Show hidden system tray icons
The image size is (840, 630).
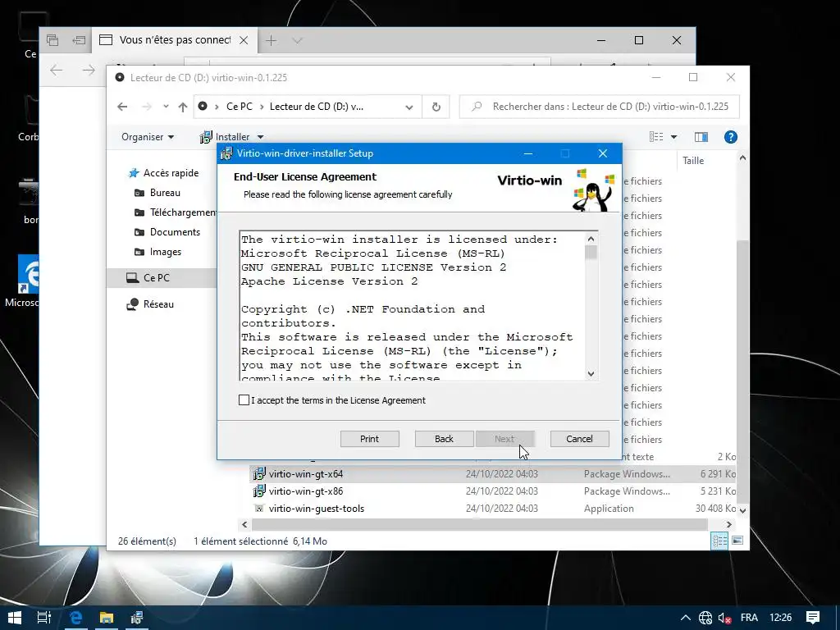click(x=685, y=618)
